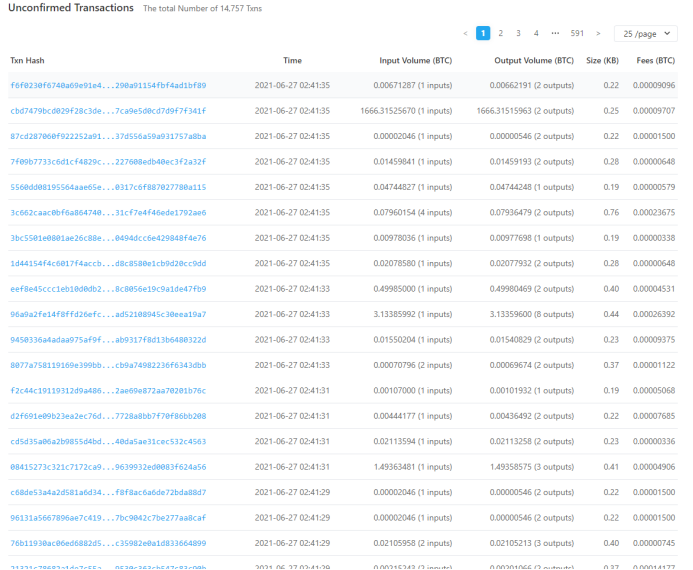Open transaction hash 87cd287060f922252a91
The width and height of the screenshot is (693, 570).
pyautogui.click(x=108, y=136)
